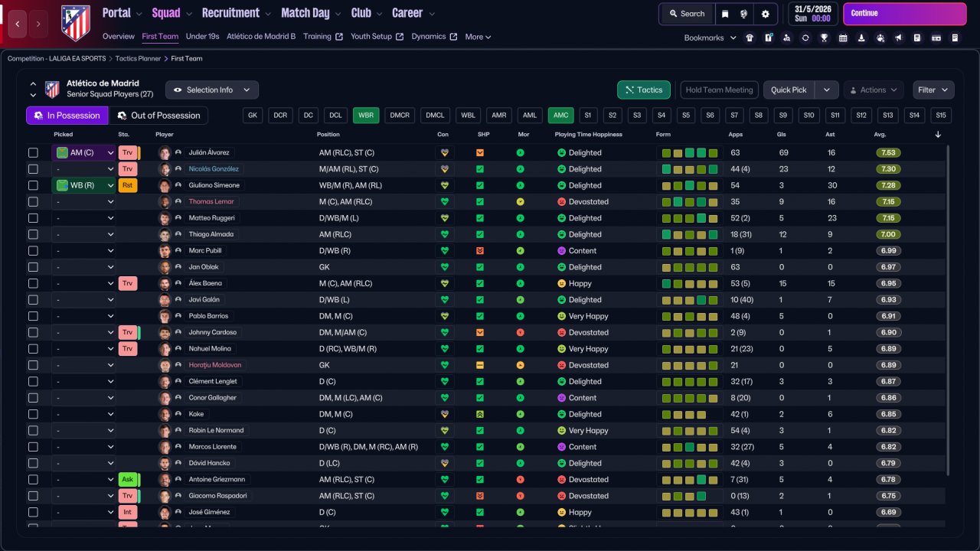The width and height of the screenshot is (980, 551).
Task: Open the settings gear icon
Action: click(x=765, y=14)
